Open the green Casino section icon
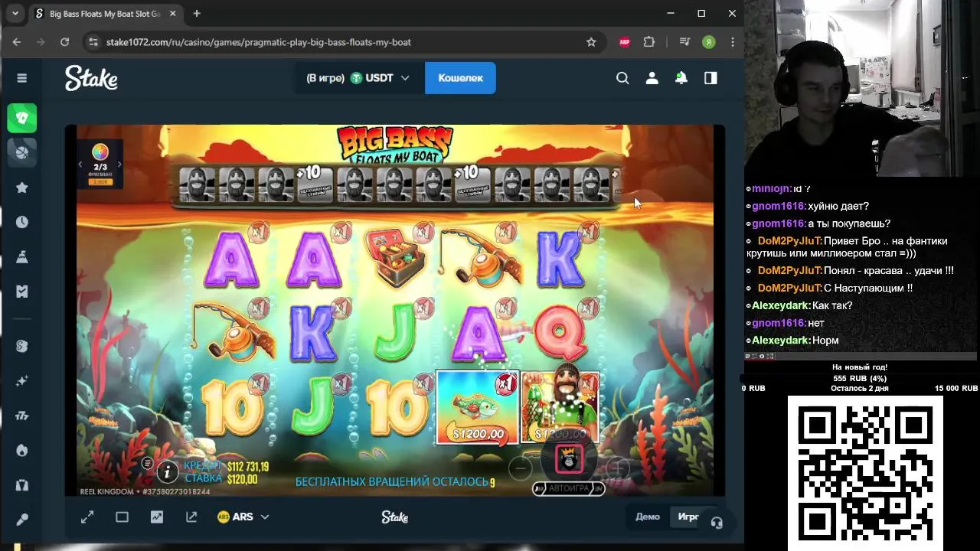980x551 pixels. tap(22, 118)
